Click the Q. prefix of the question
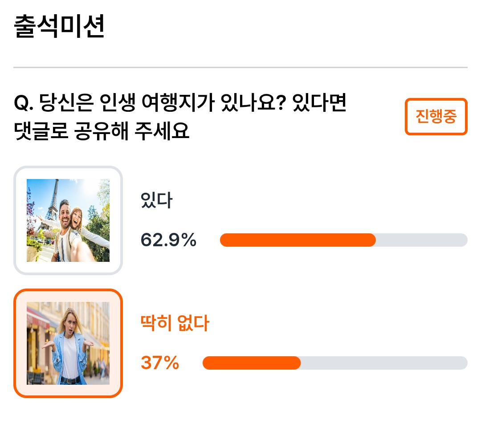Image resolution: width=481 pixels, height=448 pixels. [x=24, y=103]
